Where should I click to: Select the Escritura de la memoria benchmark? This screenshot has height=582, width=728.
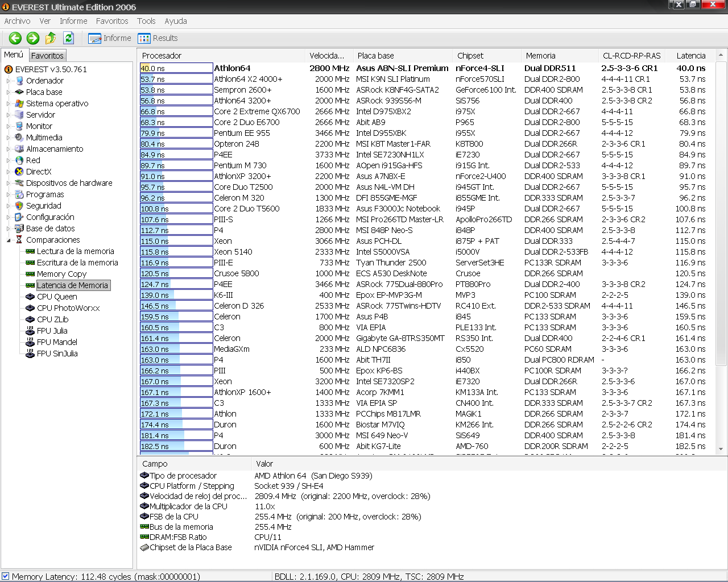click(77, 263)
